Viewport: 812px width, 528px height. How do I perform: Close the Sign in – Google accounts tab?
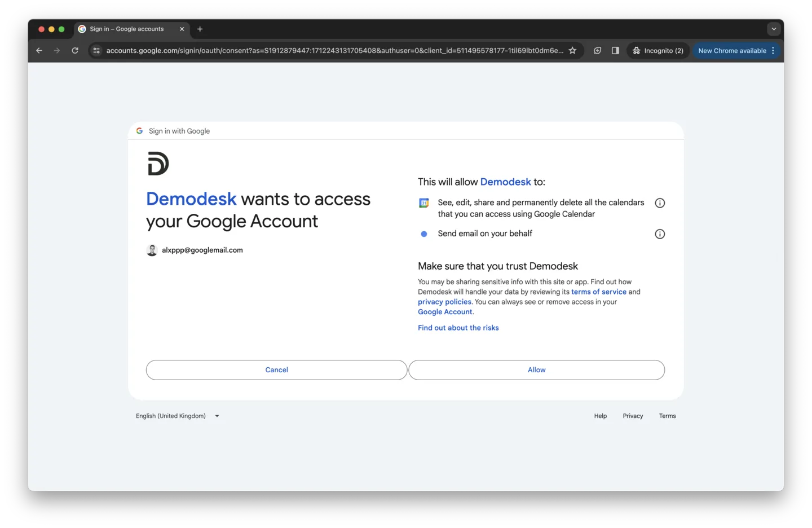[x=182, y=29]
